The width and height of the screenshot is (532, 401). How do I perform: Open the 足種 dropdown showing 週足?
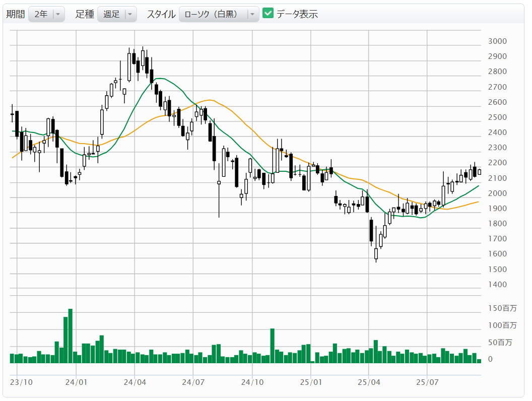111,14
